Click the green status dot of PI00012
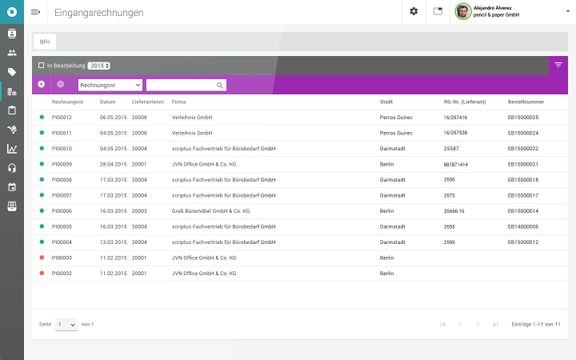 [x=42, y=117]
